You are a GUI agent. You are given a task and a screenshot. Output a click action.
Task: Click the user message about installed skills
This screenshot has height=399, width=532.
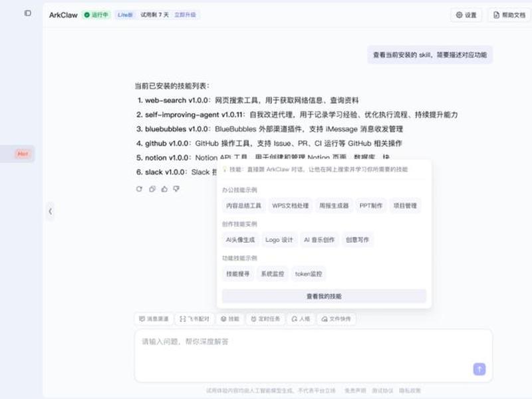click(430, 55)
